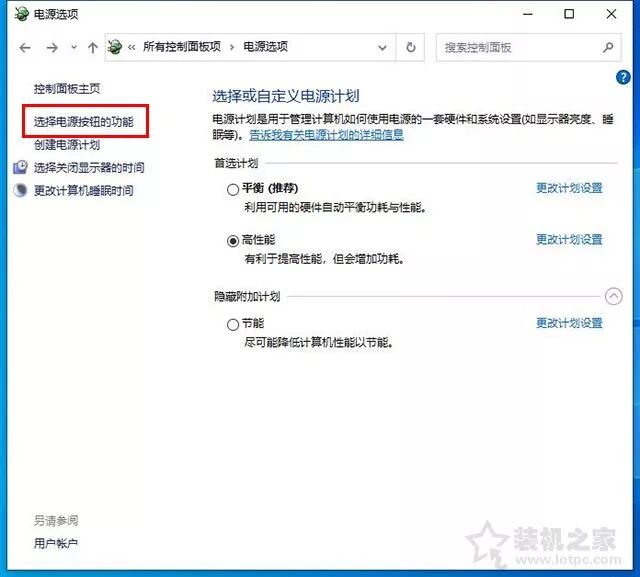Open the blue help question mark
Viewport: 640px width, 577px height.
point(623,77)
